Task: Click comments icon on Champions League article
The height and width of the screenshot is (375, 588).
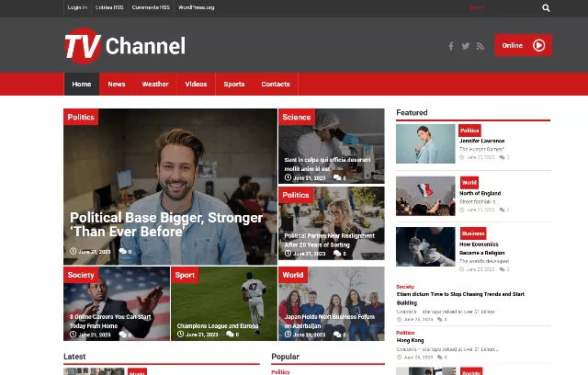Action: click(230, 334)
